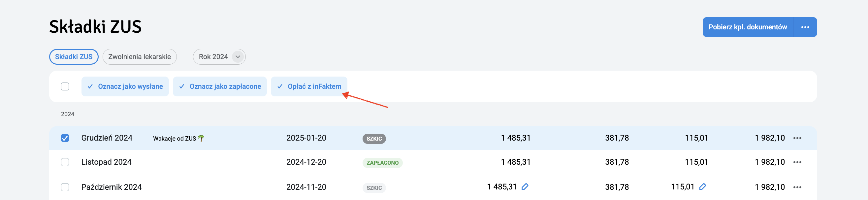The width and height of the screenshot is (868, 200).
Task: Click the chevron arrow in Rok 2024 selector
Action: click(x=238, y=57)
